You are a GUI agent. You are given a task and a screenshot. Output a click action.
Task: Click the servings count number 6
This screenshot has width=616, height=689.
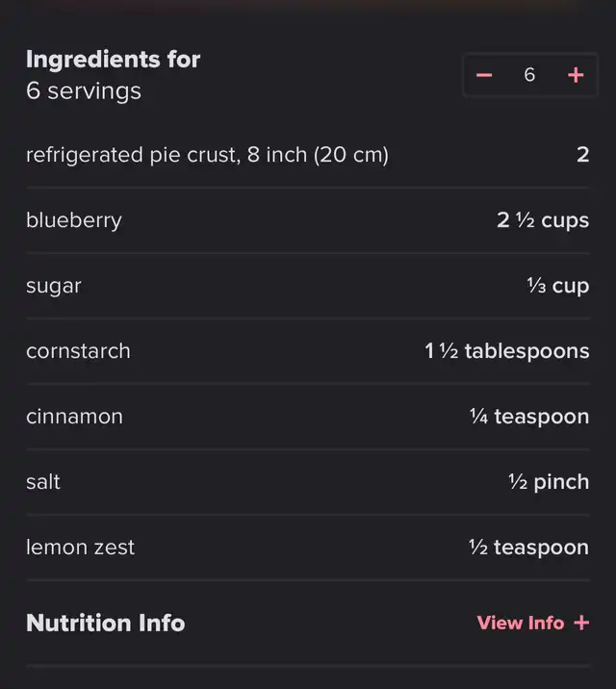pyautogui.click(x=529, y=75)
